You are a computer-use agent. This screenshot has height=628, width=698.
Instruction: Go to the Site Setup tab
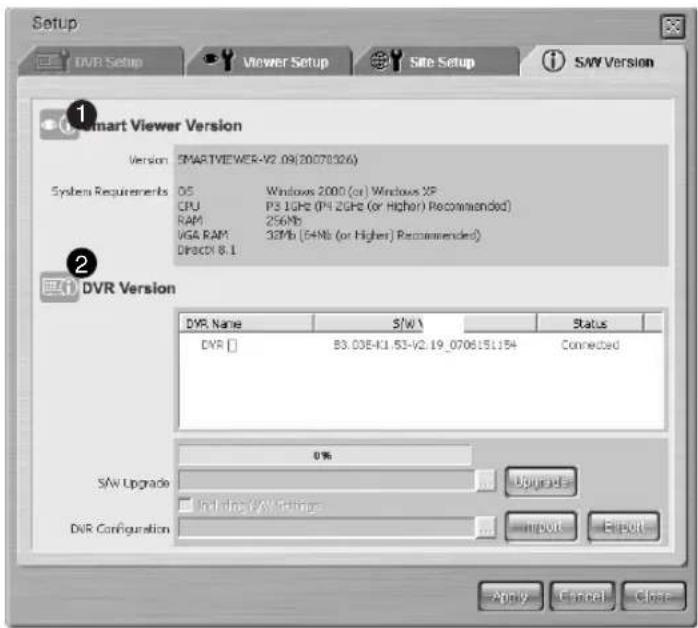tap(438, 61)
